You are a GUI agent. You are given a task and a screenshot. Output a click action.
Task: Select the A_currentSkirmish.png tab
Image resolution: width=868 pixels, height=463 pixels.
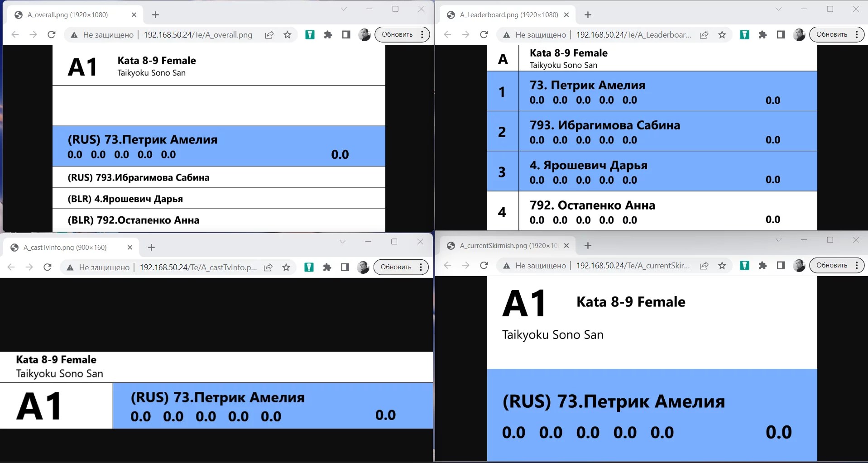pyautogui.click(x=508, y=246)
